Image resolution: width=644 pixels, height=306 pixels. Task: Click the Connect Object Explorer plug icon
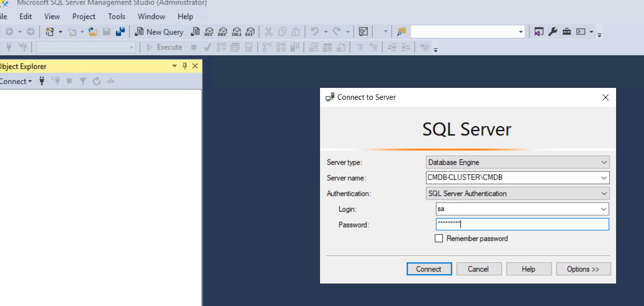[x=42, y=81]
